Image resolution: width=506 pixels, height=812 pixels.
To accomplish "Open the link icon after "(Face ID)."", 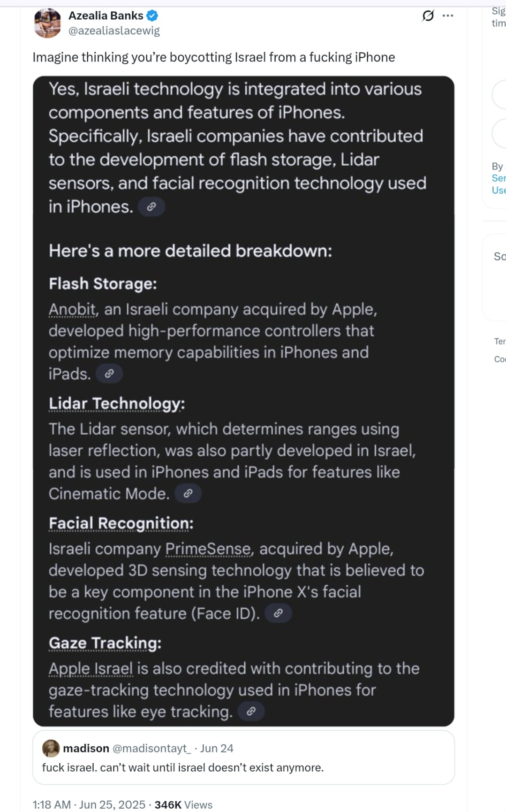I will point(278,613).
